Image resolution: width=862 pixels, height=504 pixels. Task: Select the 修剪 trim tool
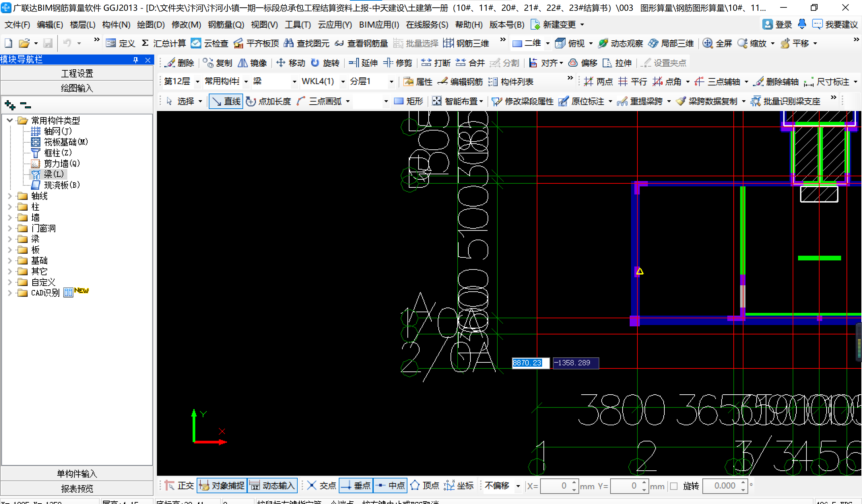coord(397,63)
